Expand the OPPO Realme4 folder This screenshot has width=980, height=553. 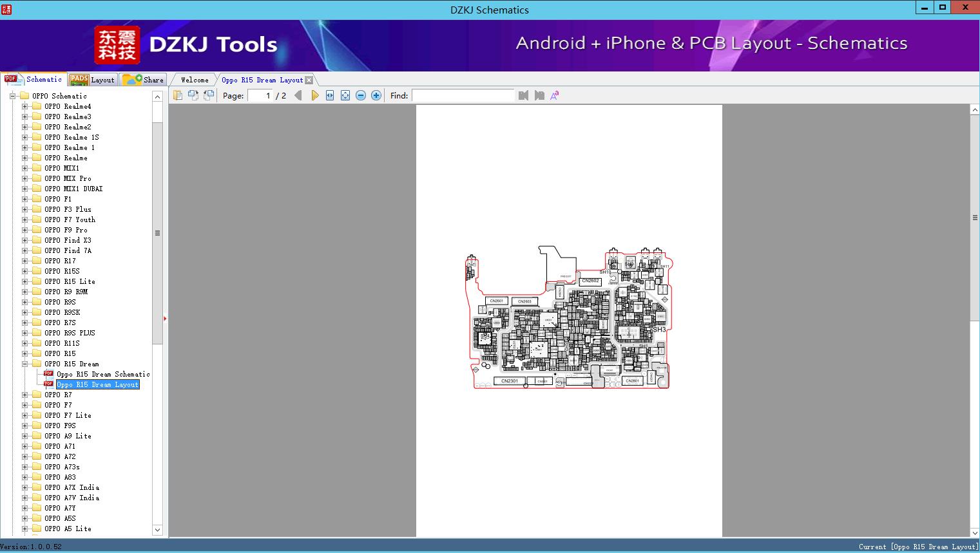tap(25, 106)
